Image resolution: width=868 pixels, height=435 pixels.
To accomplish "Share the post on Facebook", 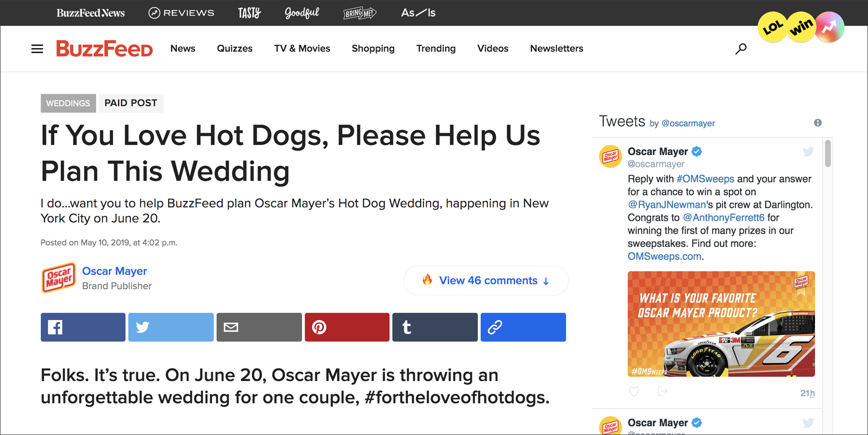I will pyautogui.click(x=83, y=327).
